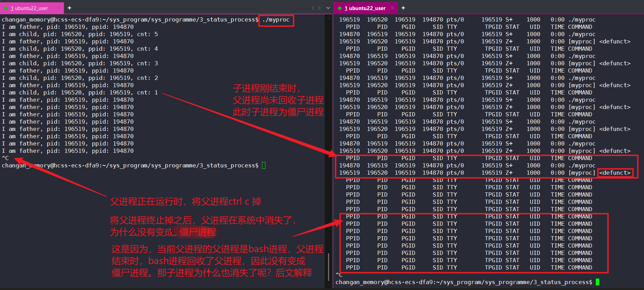Screen dimensions: 644x290
Task: Open a new tab in the left pane
Action: coord(69,8)
